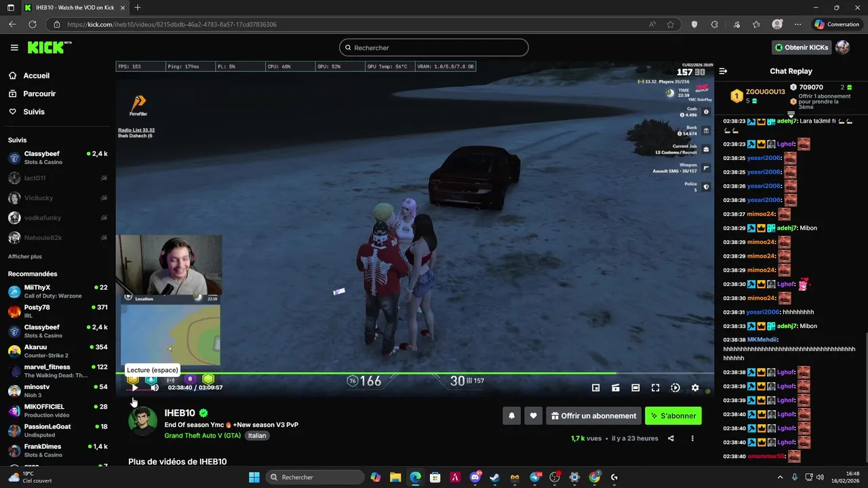Click the browser address bar URL
Screen dimensions: 868x488
(x=172, y=24)
